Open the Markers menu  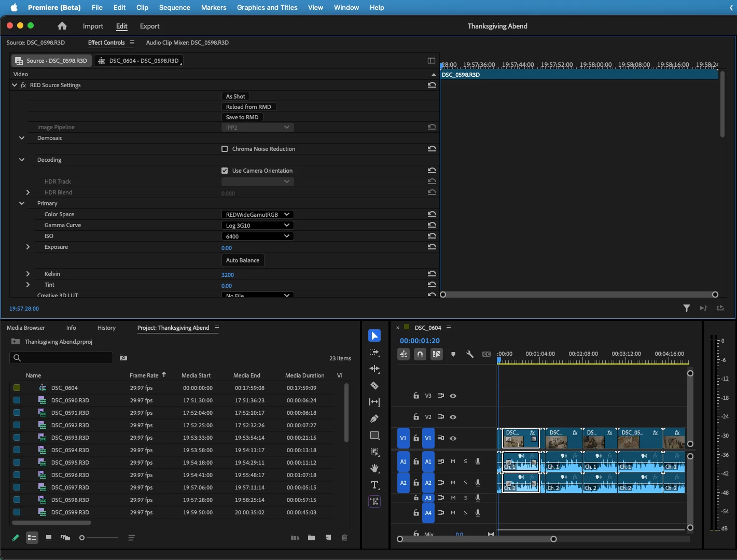214,7
